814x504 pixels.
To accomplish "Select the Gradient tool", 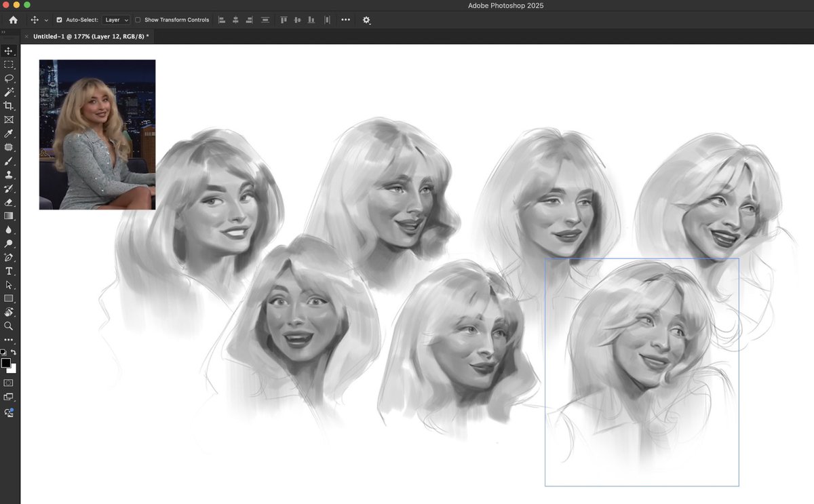I will tap(9, 216).
